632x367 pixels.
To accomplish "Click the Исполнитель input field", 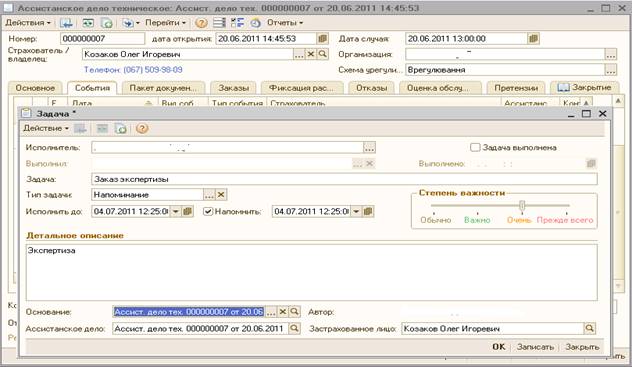I will pos(228,147).
